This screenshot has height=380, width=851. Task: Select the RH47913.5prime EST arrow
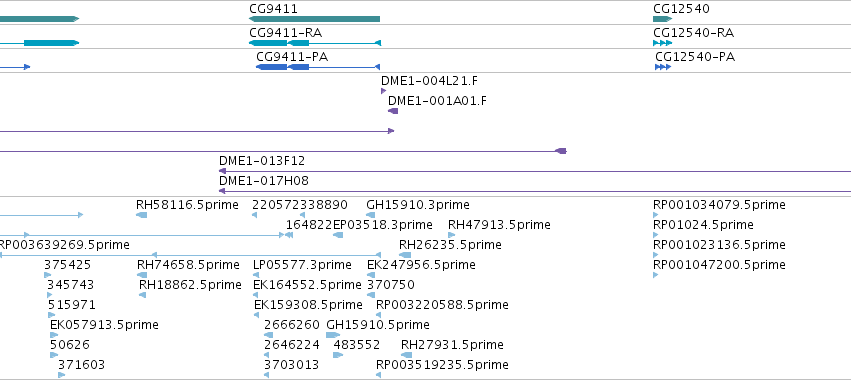[x=452, y=235]
